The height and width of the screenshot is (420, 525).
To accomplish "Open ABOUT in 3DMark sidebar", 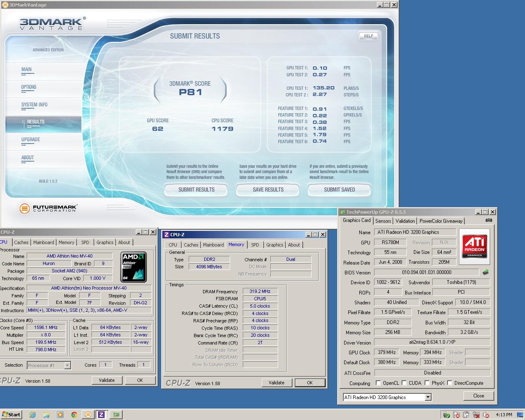I will (x=27, y=157).
